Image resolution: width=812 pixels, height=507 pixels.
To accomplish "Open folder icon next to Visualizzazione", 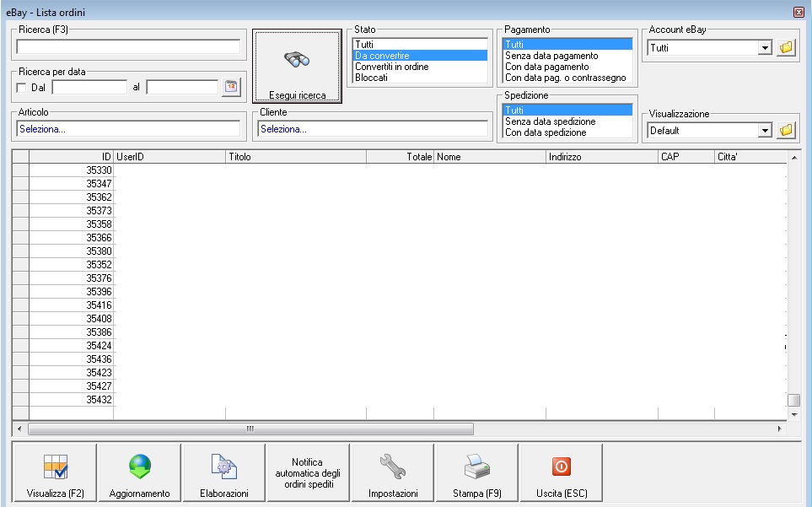I will point(786,130).
